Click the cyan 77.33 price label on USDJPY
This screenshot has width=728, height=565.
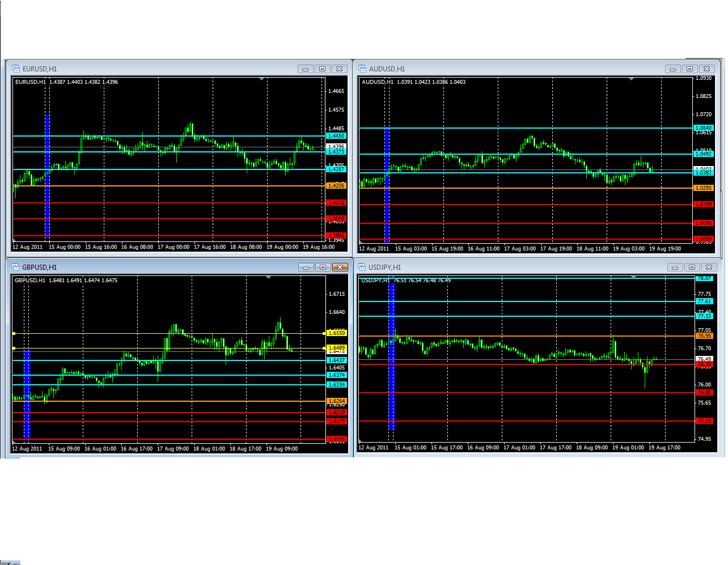coord(704,316)
